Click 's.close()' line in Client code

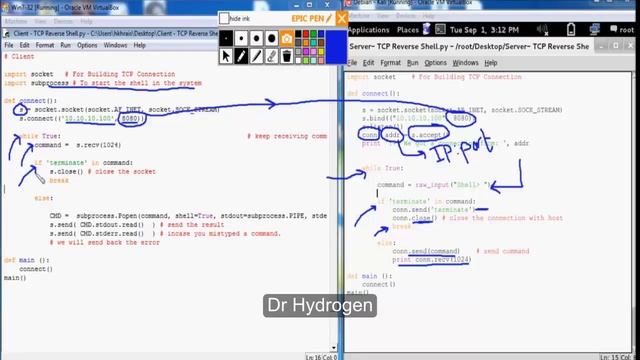pos(102,171)
